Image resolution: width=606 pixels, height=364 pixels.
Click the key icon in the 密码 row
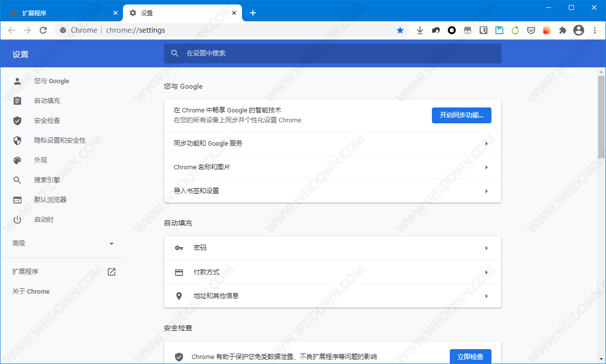179,248
